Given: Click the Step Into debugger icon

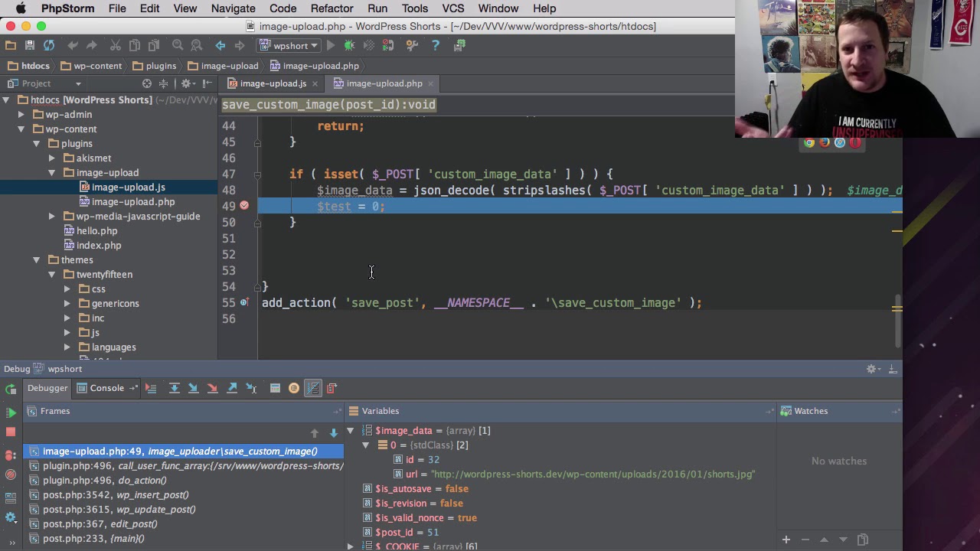Looking at the screenshot, I should [x=194, y=389].
